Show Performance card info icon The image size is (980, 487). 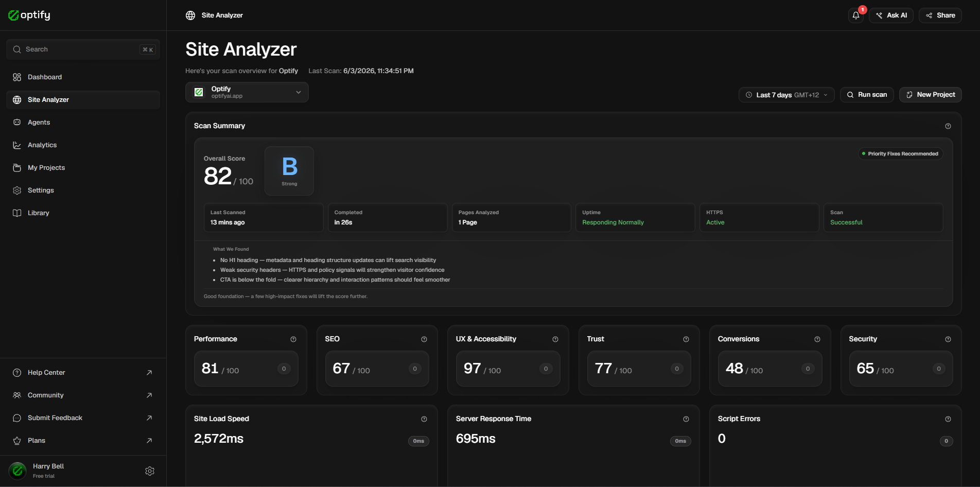[x=293, y=339]
